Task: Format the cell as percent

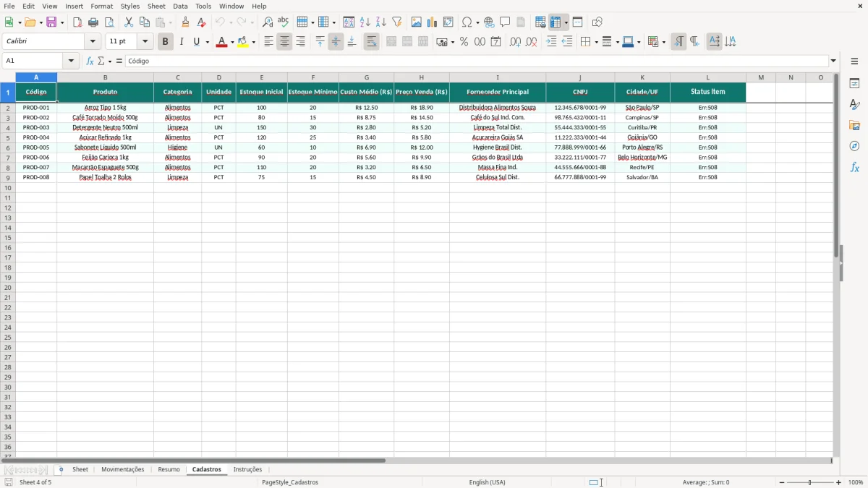Action: pos(464,42)
